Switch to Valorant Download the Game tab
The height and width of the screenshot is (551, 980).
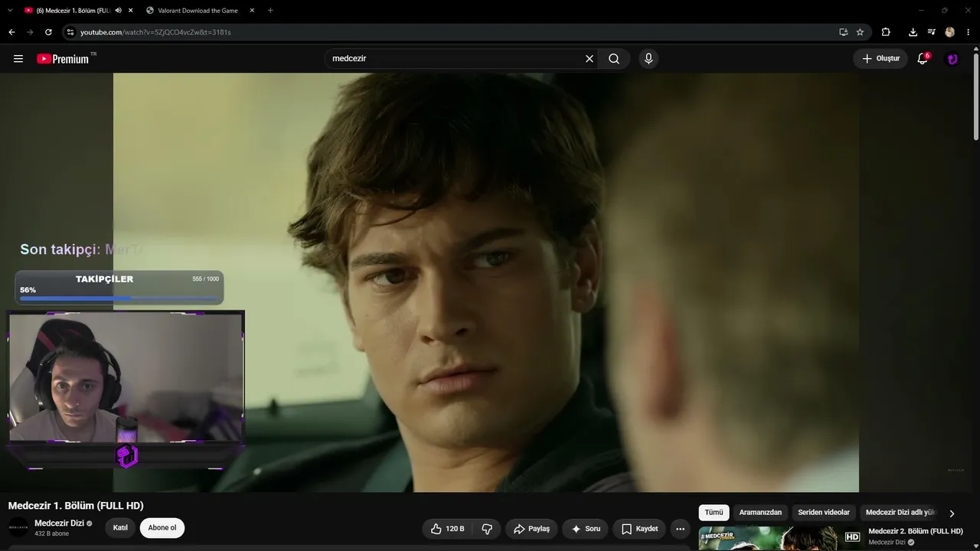(x=199, y=11)
